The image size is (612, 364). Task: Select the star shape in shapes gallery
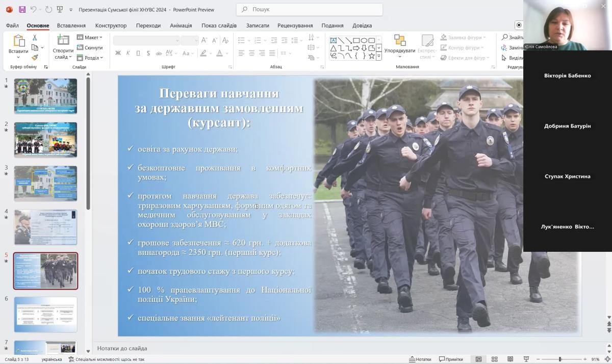click(x=371, y=56)
